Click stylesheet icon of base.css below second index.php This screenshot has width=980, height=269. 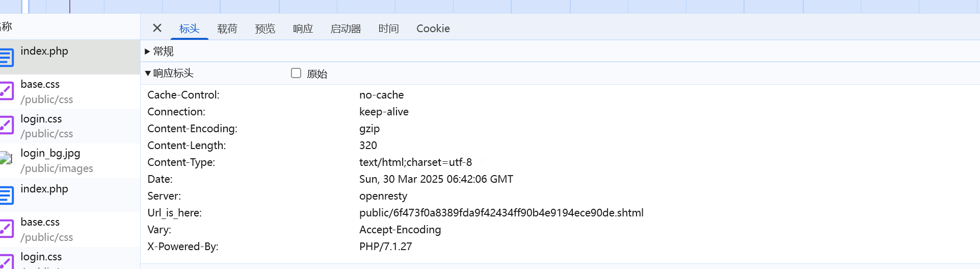click(7, 229)
